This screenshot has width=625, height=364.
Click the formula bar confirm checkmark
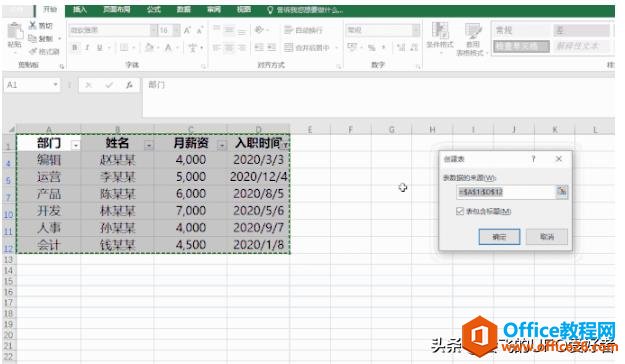coord(109,85)
